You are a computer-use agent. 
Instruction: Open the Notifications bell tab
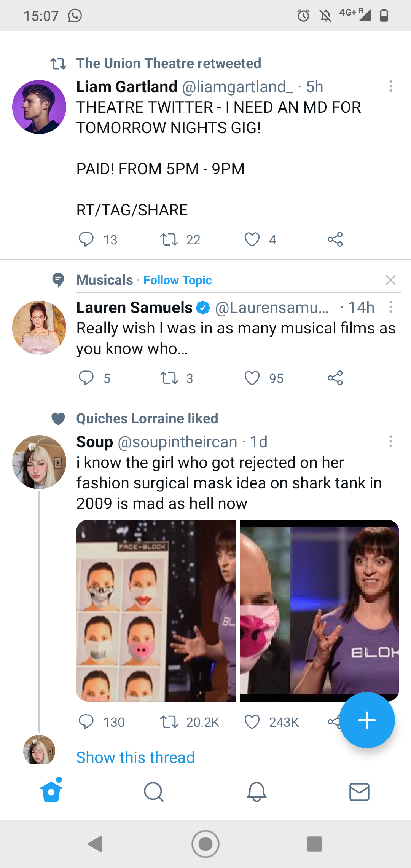click(x=256, y=792)
